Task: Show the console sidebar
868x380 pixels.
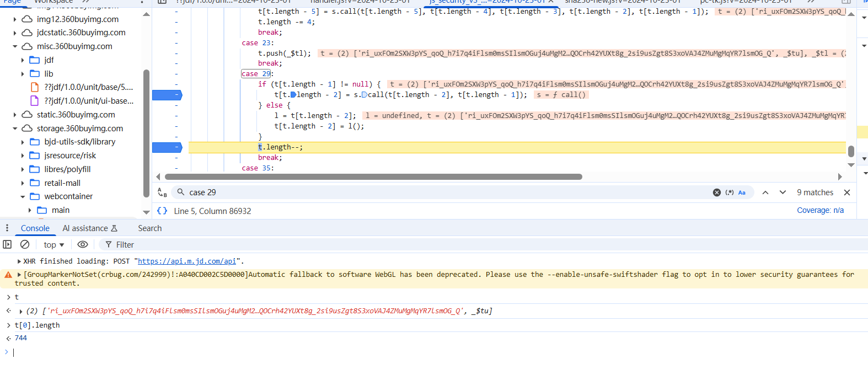Action: tap(7, 244)
